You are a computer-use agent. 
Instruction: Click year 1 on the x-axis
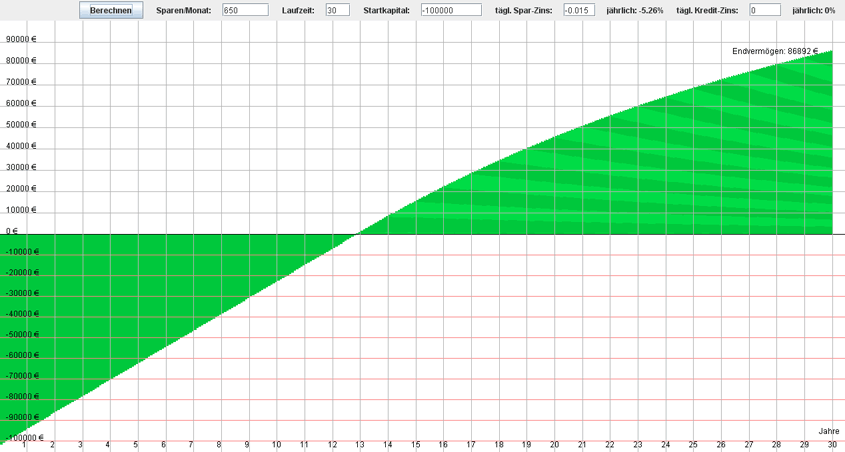25,445
